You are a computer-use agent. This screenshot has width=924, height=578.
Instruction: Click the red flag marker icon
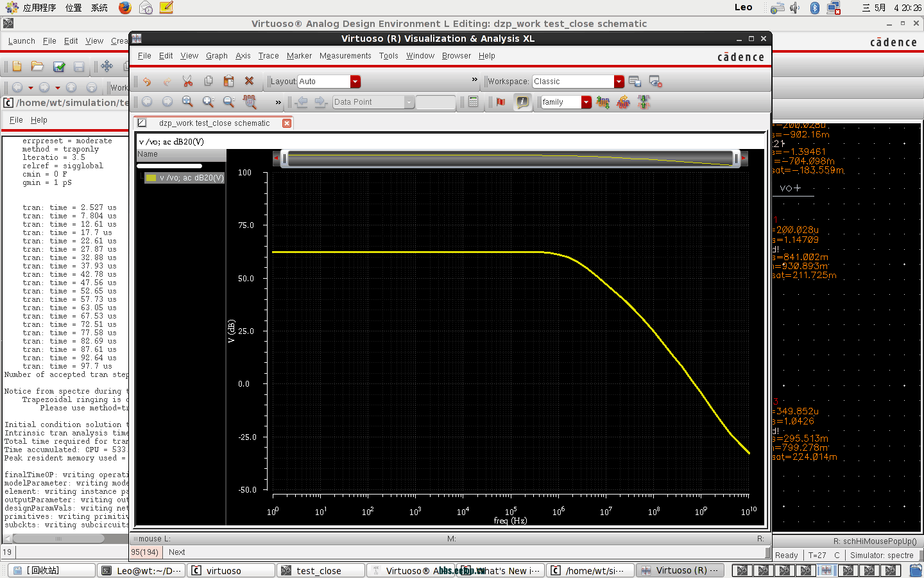click(x=501, y=102)
